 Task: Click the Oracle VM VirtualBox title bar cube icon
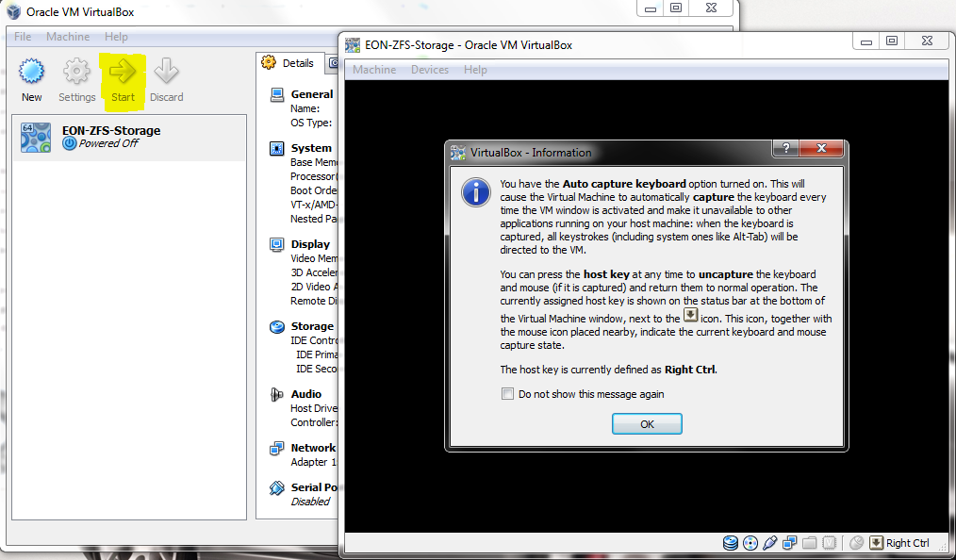click(x=13, y=11)
